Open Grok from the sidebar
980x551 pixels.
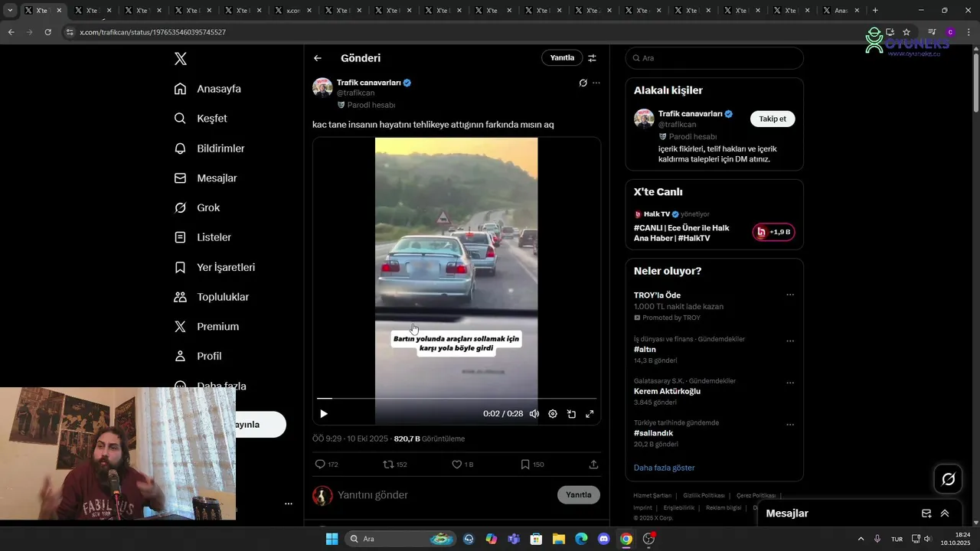tap(197, 208)
